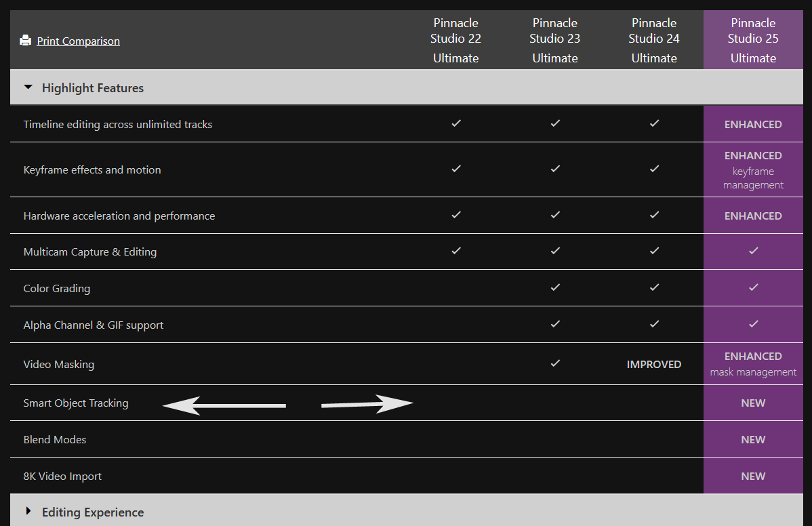Click the Highlight Features heading
Screen dimensions: 812x526
tap(93, 88)
